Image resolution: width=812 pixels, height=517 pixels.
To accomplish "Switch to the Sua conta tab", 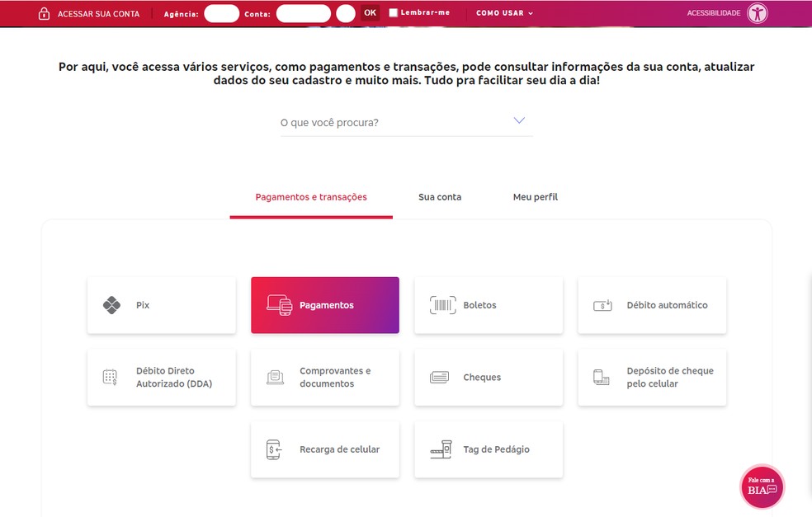I will point(439,196).
